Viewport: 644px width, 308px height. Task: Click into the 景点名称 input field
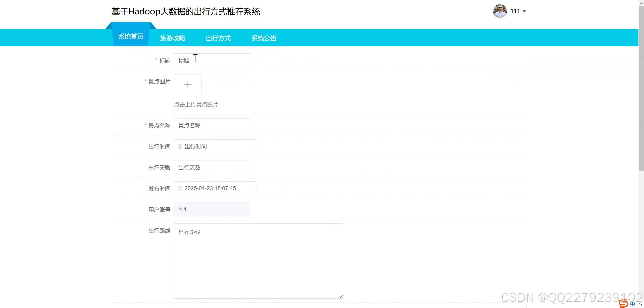212,125
